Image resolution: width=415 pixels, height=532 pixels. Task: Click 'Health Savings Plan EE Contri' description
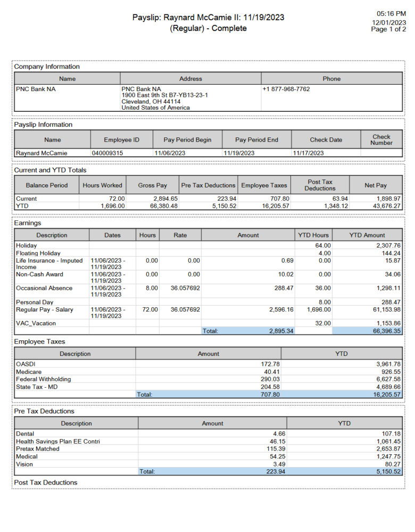pos(57,441)
